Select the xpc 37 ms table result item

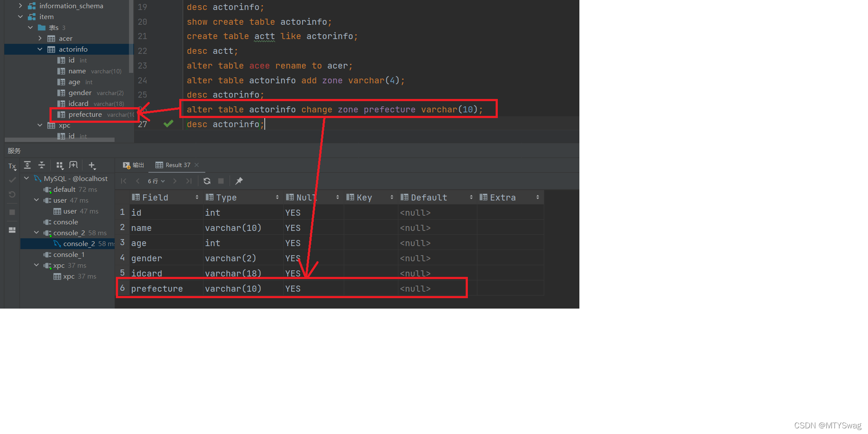pyautogui.click(x=75, y=276)
